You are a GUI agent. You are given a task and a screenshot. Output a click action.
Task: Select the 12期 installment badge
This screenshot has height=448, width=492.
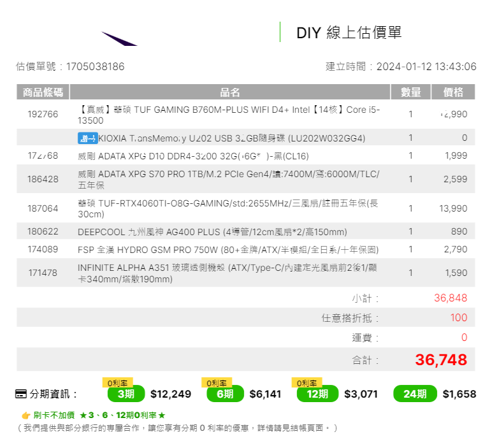tap(317, 394)
